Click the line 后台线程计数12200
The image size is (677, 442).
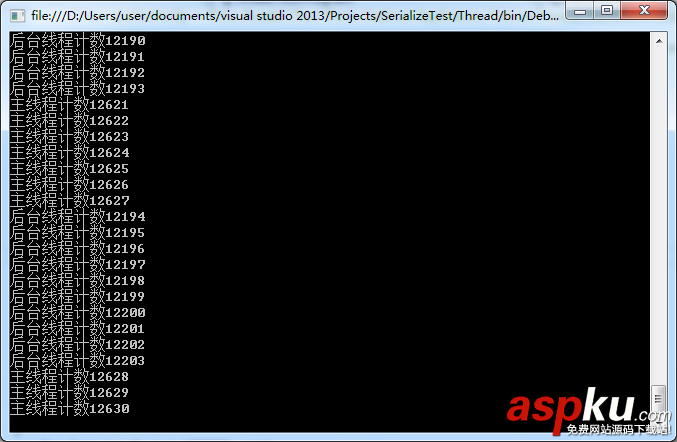(x=78, y=313)
